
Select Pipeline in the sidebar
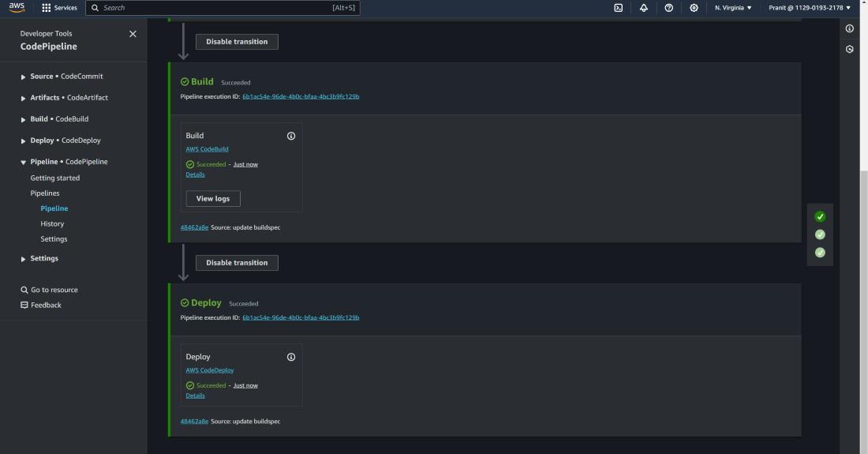point(54,208)
